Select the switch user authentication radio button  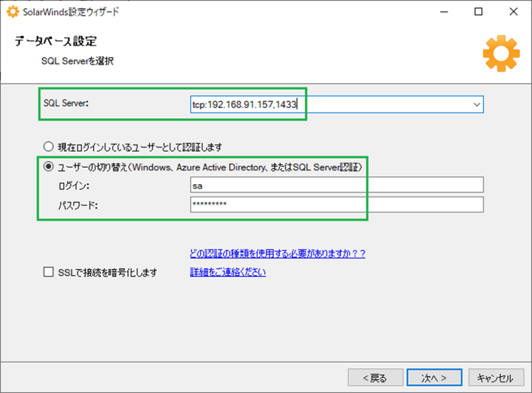pyautogui.click(x=48, y=167)
